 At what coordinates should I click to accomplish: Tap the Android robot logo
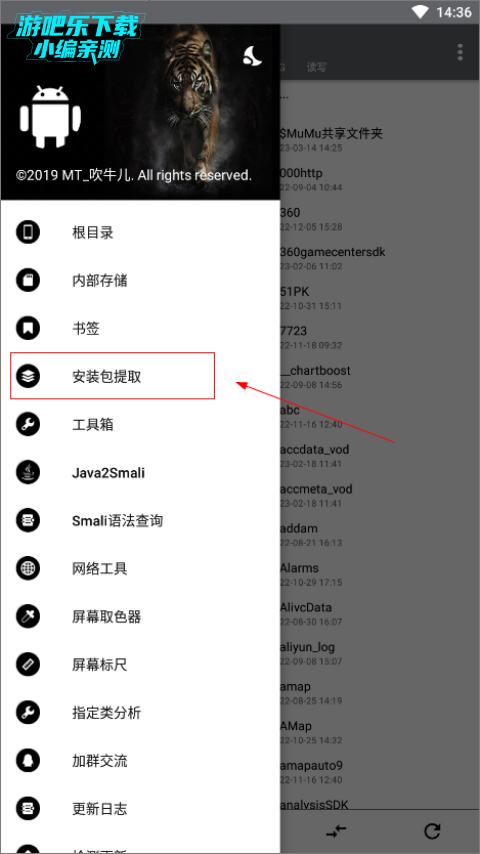(50, 116)
